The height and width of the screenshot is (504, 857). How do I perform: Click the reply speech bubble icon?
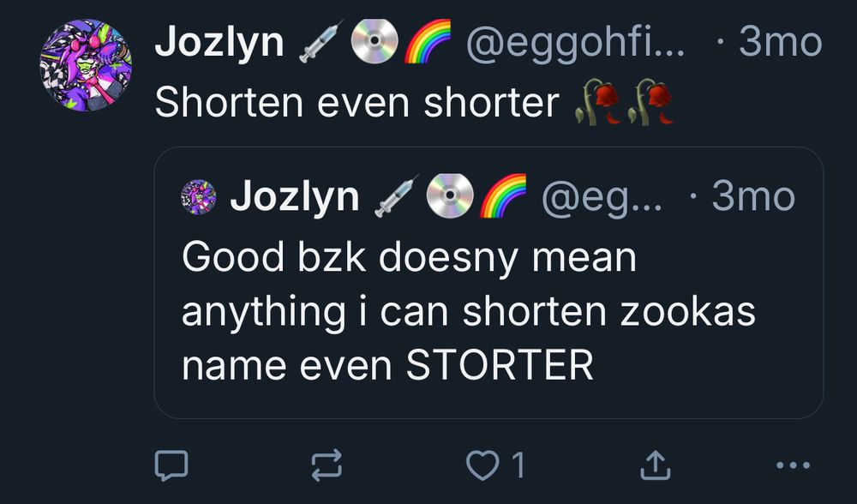click(171, 465)
